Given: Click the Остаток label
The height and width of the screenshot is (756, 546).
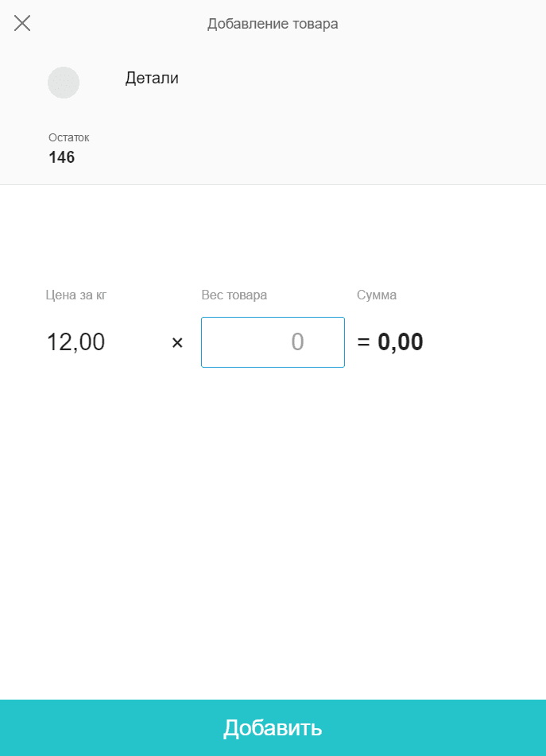Looking at the screenshot, I should point(68,137).
